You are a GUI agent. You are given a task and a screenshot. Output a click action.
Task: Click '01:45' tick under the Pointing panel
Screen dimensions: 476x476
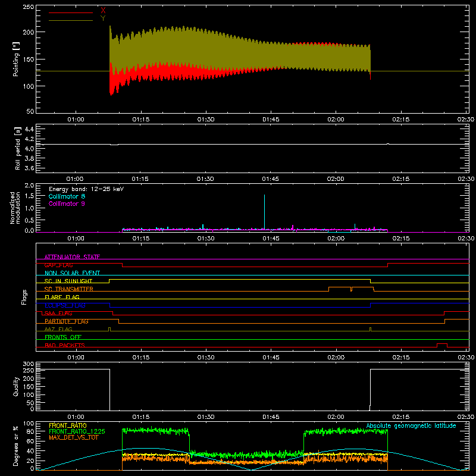point(271,120)
